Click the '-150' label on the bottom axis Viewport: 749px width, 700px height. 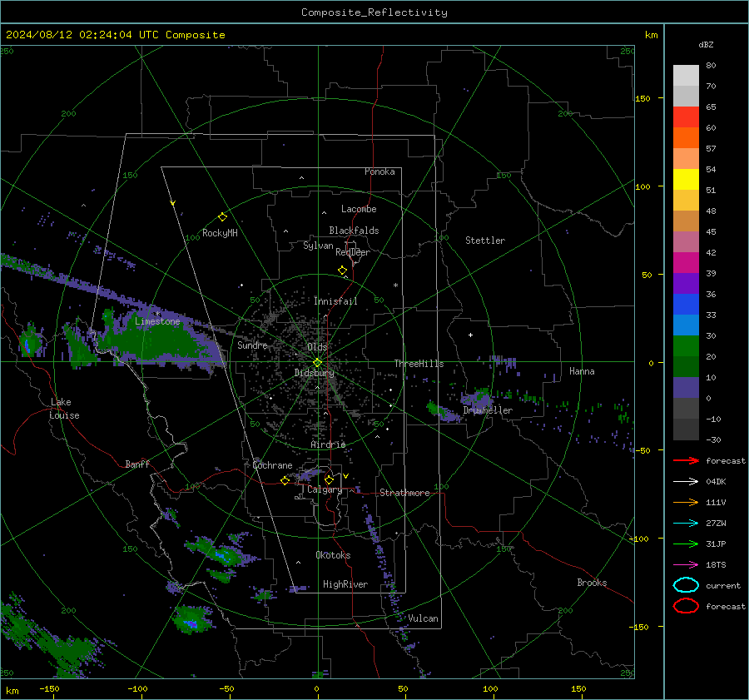(x=49, y=688)
